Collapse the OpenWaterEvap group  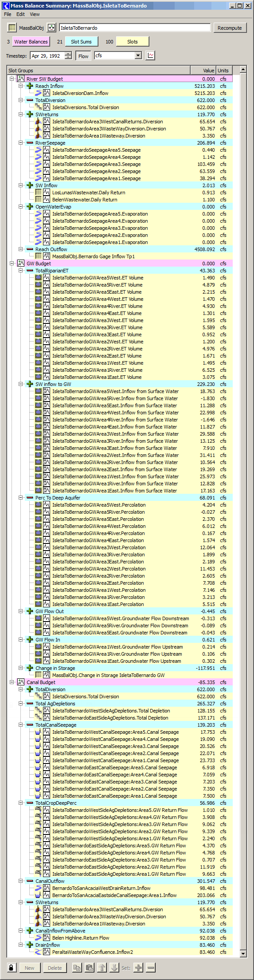click(x=20, y=207)
